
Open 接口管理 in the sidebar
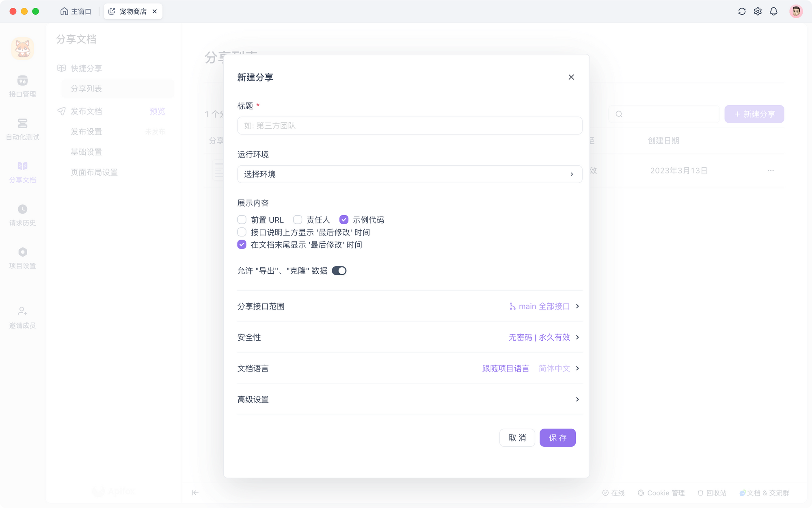click(x=22, y=86)
